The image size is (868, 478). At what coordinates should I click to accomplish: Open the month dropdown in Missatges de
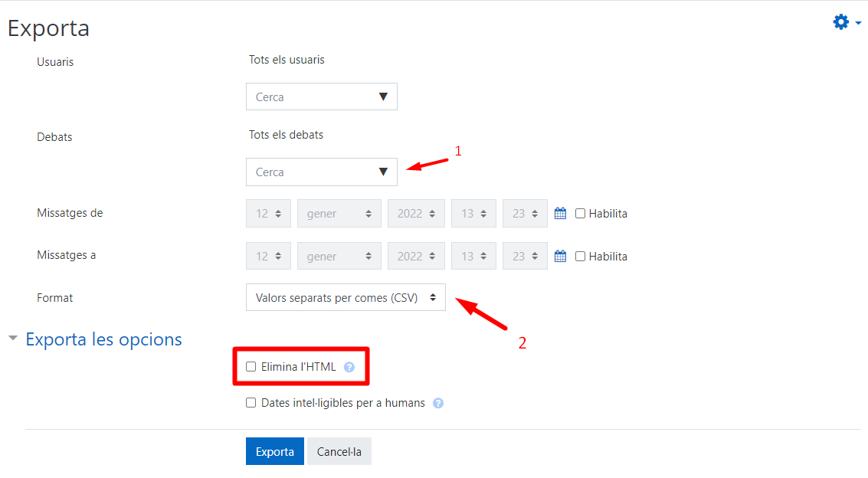coord(339,214)
